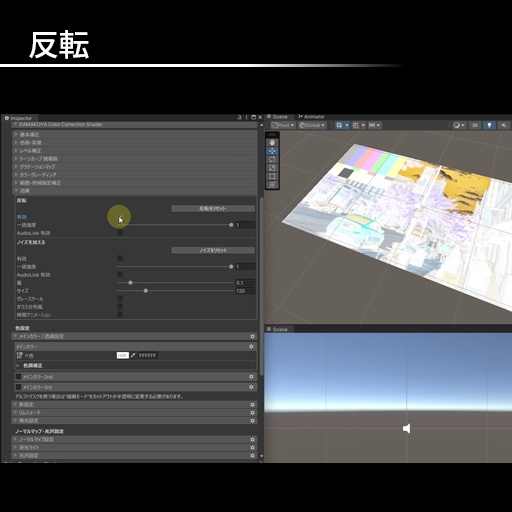Toggle scene lighting bulb icon

tap(489, 125)
